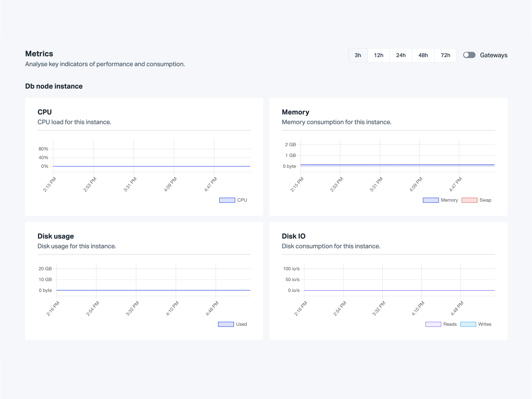
Task: Click the Gateways label text
Action: [494, 55]
